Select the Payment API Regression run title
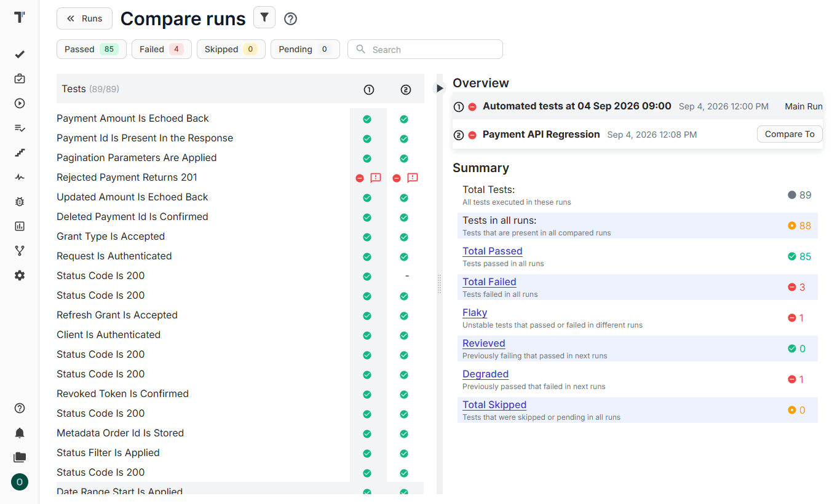840x504 pixels. (541, 134)
